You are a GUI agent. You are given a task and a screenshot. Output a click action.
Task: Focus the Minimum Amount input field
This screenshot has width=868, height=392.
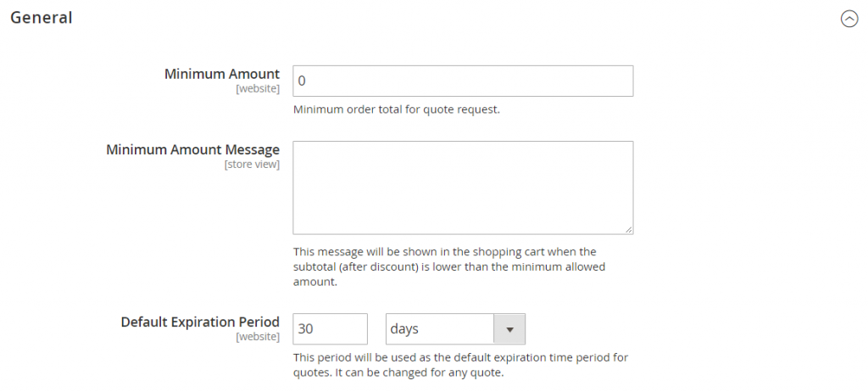coord(463,81)
